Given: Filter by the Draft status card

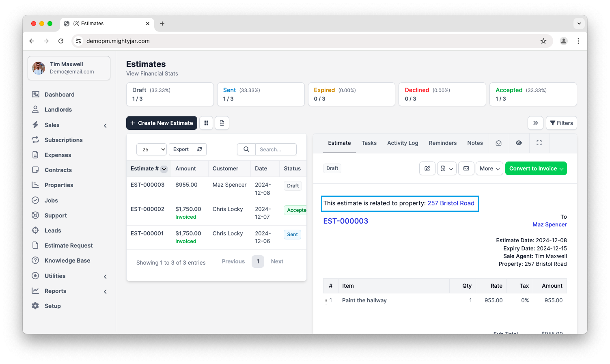Looking at the screenshot, I should 170,95.
